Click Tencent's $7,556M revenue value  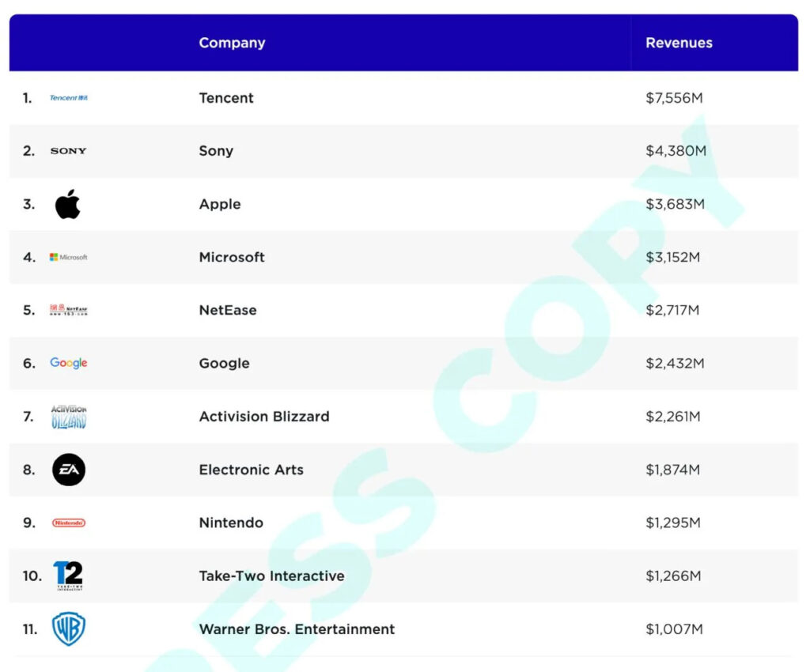pyautogui.click(x=674, y=98)
